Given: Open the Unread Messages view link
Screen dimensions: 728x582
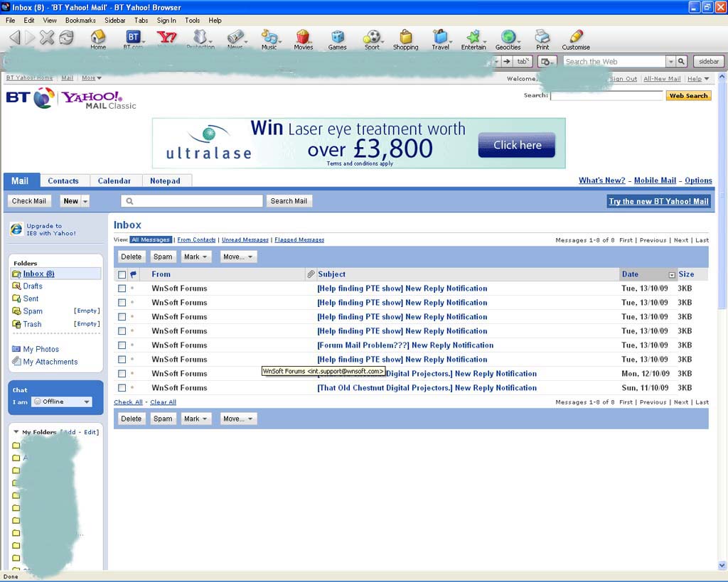Looking at the screenshot, I should 245,240.
